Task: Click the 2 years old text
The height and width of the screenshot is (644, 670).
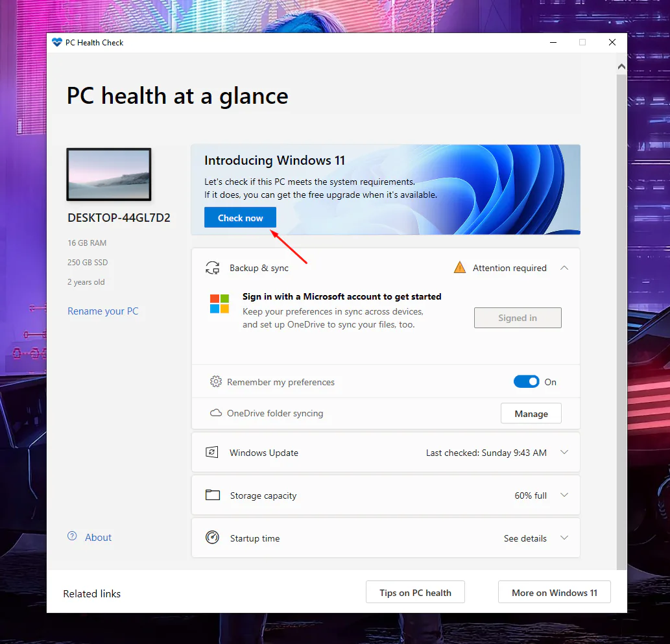Action: pos(86,282)
